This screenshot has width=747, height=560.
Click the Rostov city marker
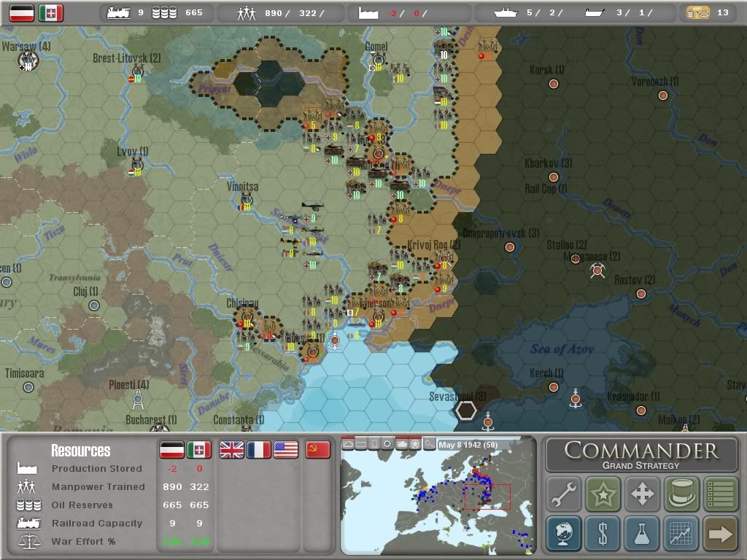click(641, 294)
